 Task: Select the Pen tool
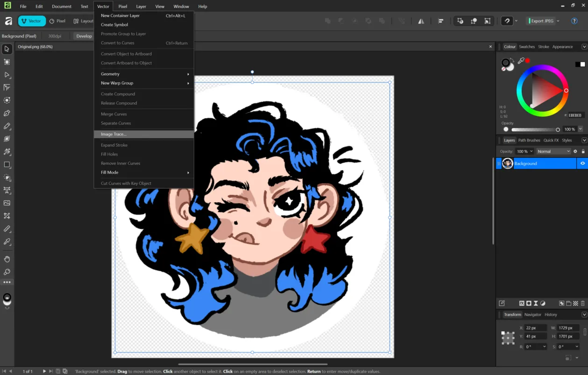7,113
